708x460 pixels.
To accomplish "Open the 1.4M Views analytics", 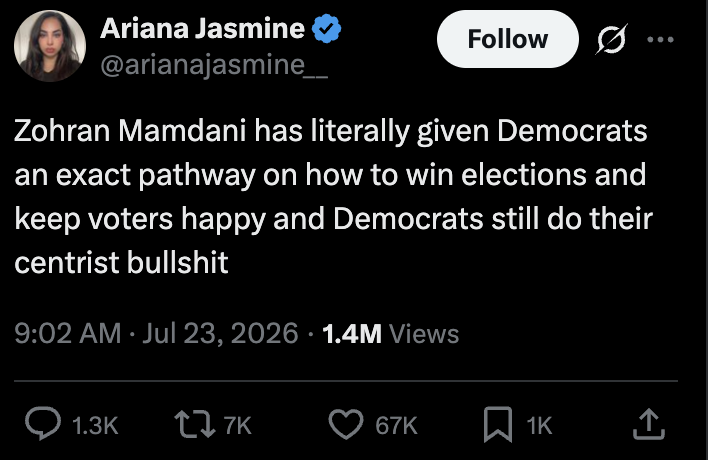I will [391, 334].
